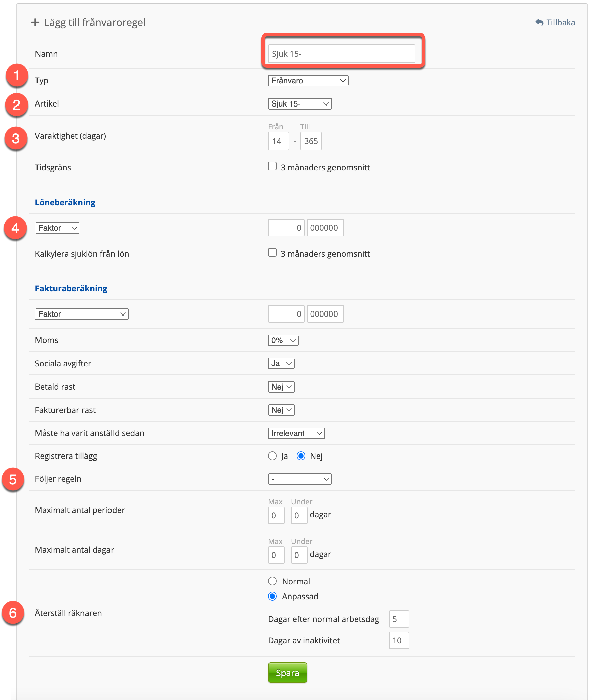Open the Typ dropdown showing Frånvaro
The height and width of the screenshot is (700, 592).
pyautogui.click(x=308, y=81)
